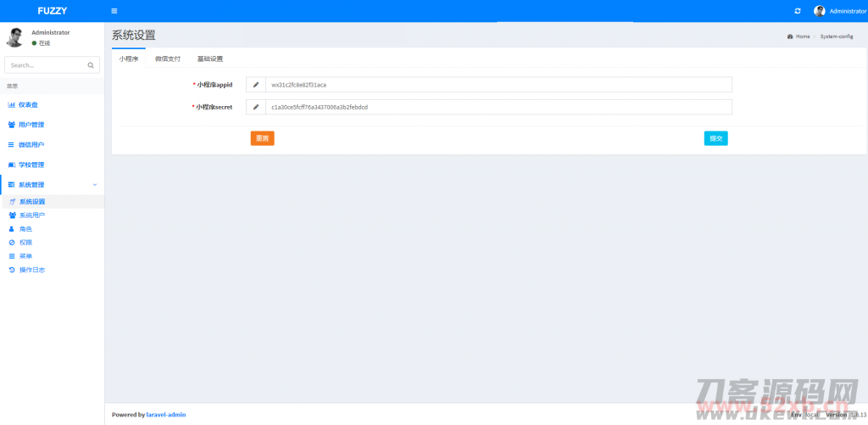Switch to the 基础设置 tab
Image resolution: width=868 pixels, height=425 pixels.
[x=209, y=59]
